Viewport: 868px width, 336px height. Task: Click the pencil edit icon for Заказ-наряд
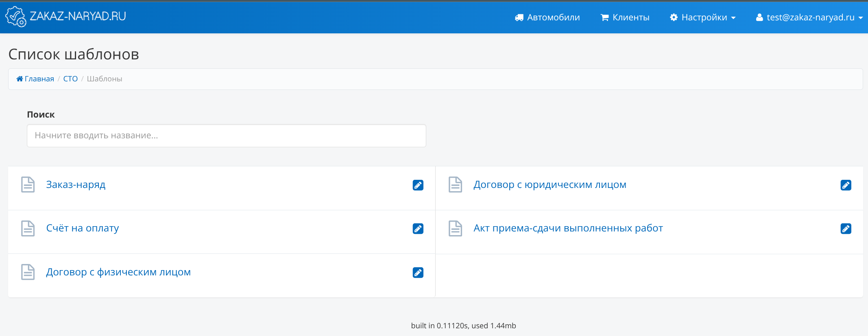tap(418, 185)
